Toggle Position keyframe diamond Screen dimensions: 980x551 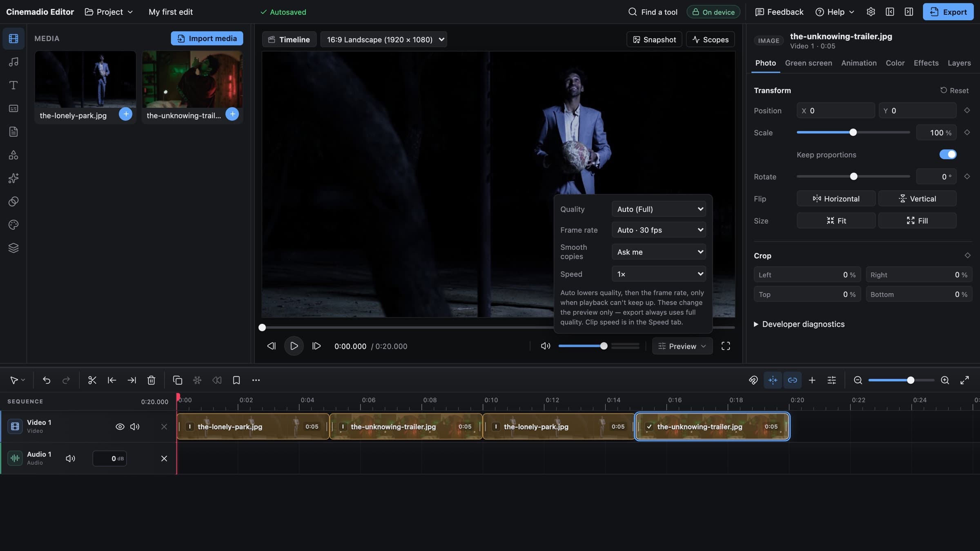click(967, 111)
